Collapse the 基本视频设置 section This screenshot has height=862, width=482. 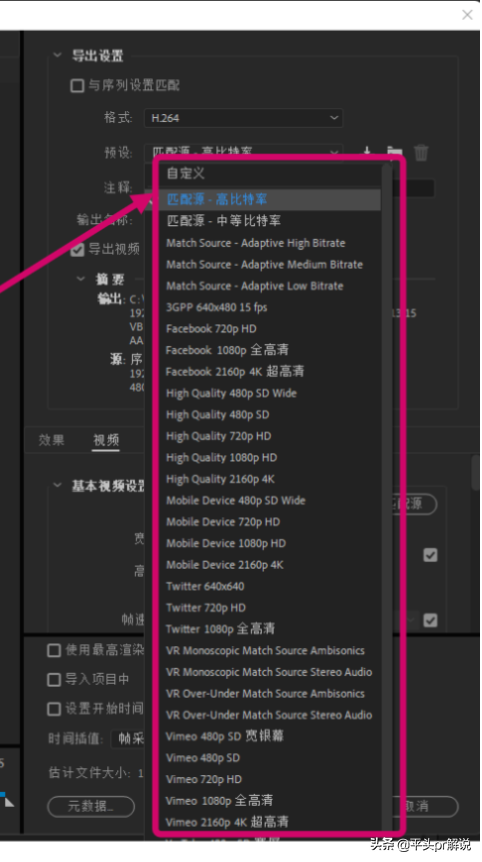[x=57, y=485]
